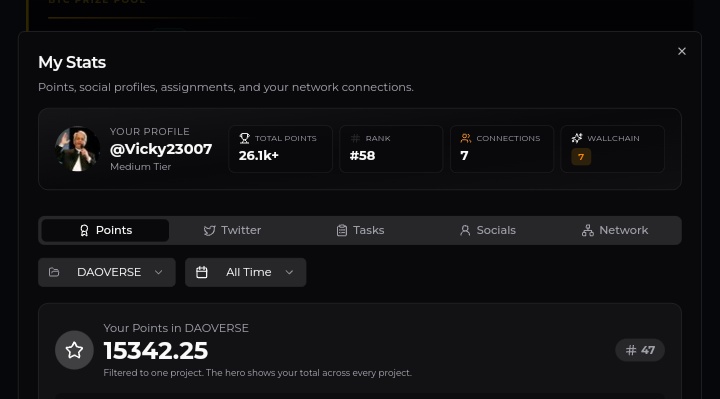Viewport: 720px width, 399px height.
Task: Click the people icon in Connections card
Action: pyautogui.click(x=466, y=138)
